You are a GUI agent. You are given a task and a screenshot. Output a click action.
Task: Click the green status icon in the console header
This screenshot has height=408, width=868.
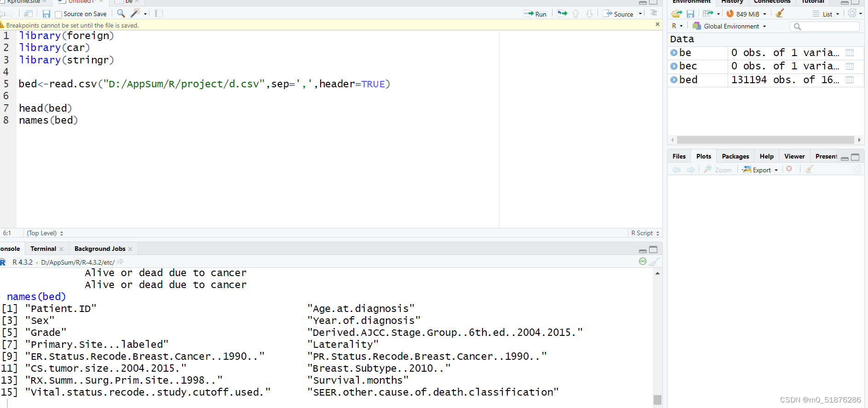(643, 261)
